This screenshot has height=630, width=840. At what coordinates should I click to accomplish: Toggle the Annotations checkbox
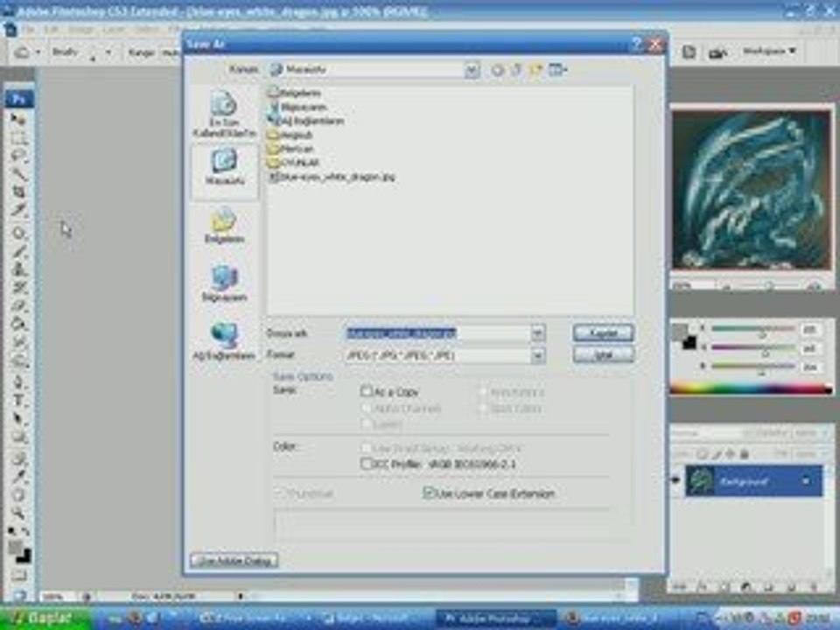[483, 392]
